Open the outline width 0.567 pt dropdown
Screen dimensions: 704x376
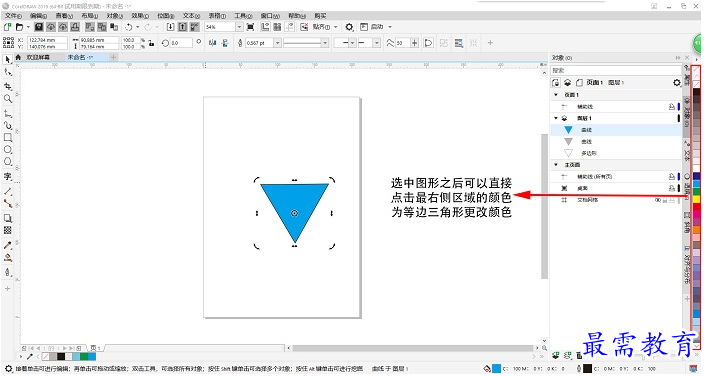(277, 43)
